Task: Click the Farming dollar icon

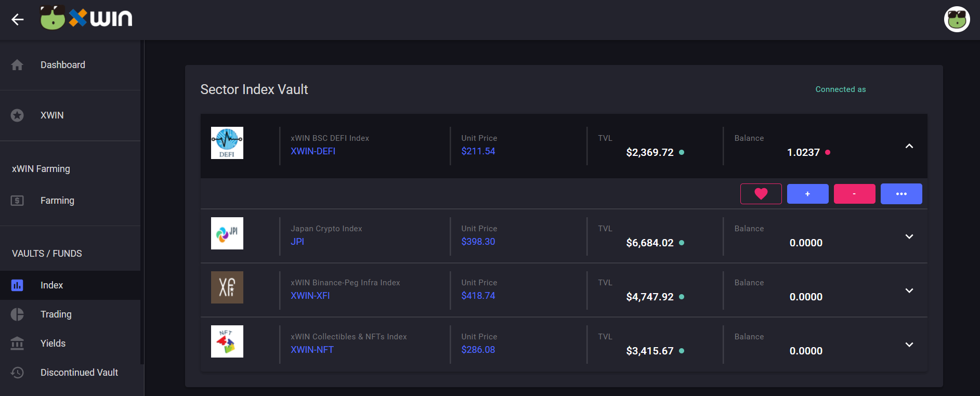Action: (17, 201)
